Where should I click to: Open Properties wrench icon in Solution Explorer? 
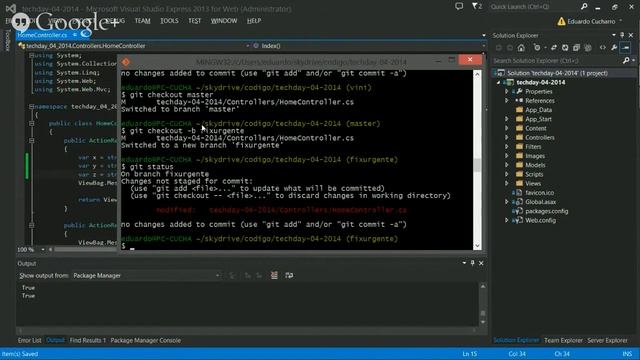[x=614, y=48]
